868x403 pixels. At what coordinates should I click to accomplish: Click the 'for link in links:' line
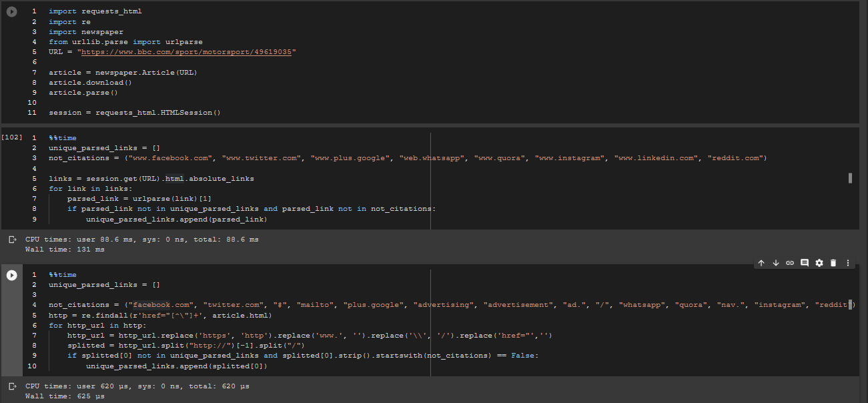[x=91, y=189]
